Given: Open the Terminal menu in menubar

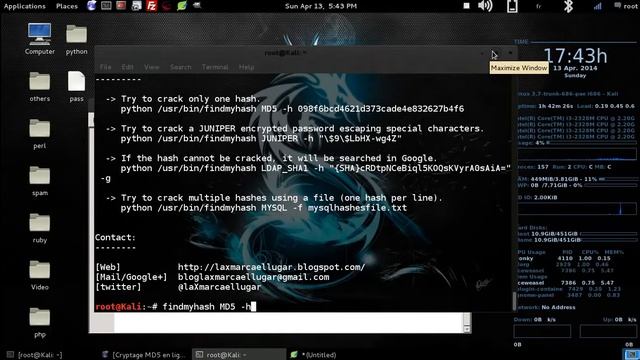Looking at the screenshot, I should (215, 67).
